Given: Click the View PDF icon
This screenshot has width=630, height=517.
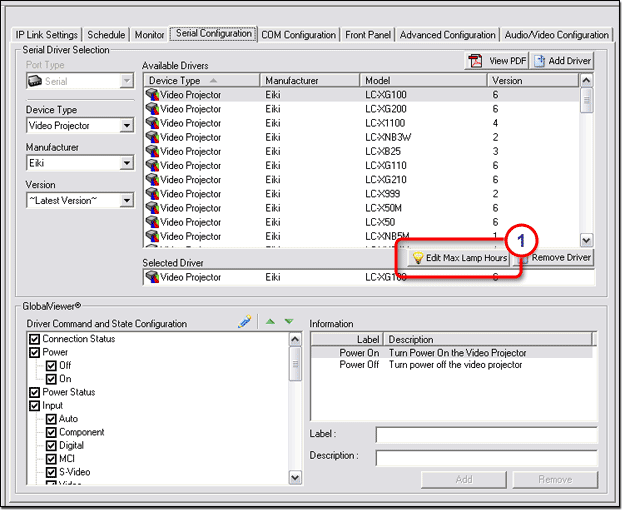Looking at the screenshot, I should (475, 61).
